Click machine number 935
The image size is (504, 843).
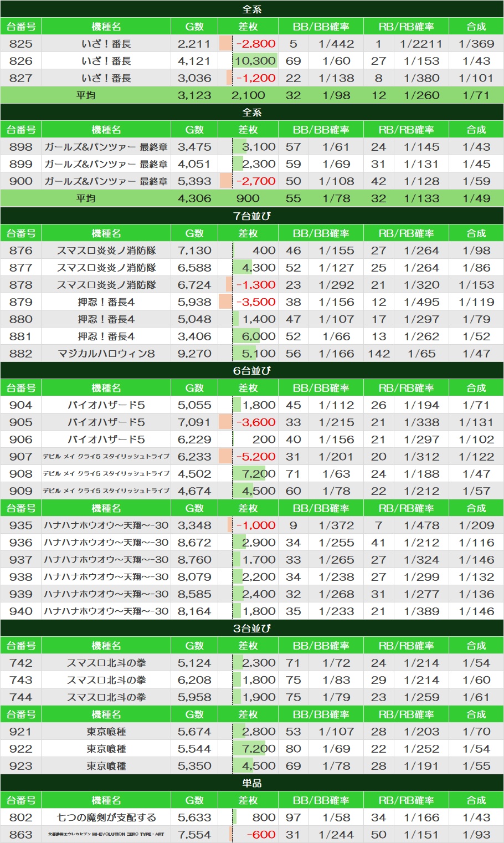click(x=21, y=525)
